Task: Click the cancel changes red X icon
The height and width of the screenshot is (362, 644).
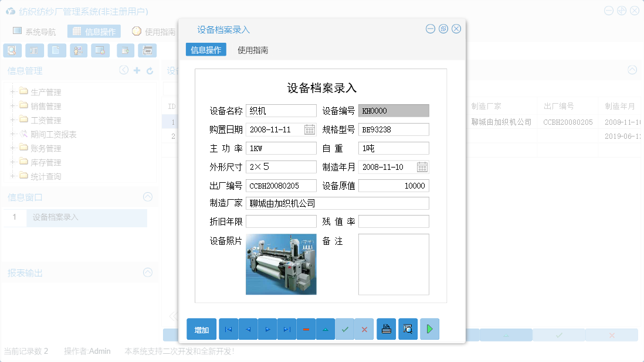Action: (x=364, y=329)
